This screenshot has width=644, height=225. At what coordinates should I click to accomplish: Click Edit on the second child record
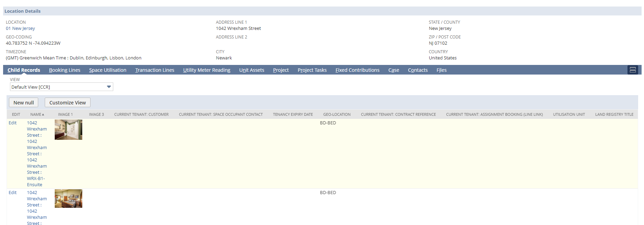coord(13,193)
